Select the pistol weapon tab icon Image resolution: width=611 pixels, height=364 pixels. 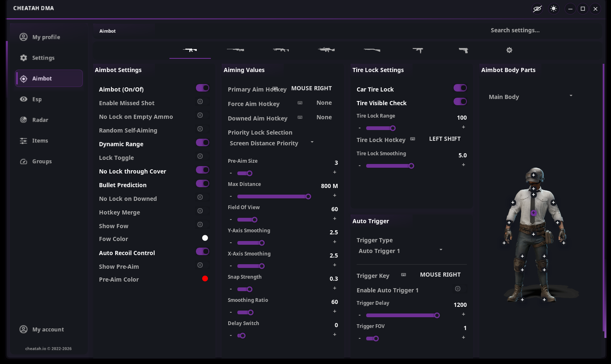point(463,50)
